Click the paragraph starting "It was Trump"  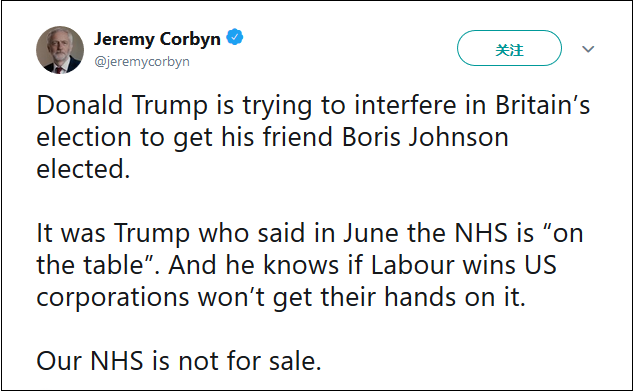[x=310, y=265]
